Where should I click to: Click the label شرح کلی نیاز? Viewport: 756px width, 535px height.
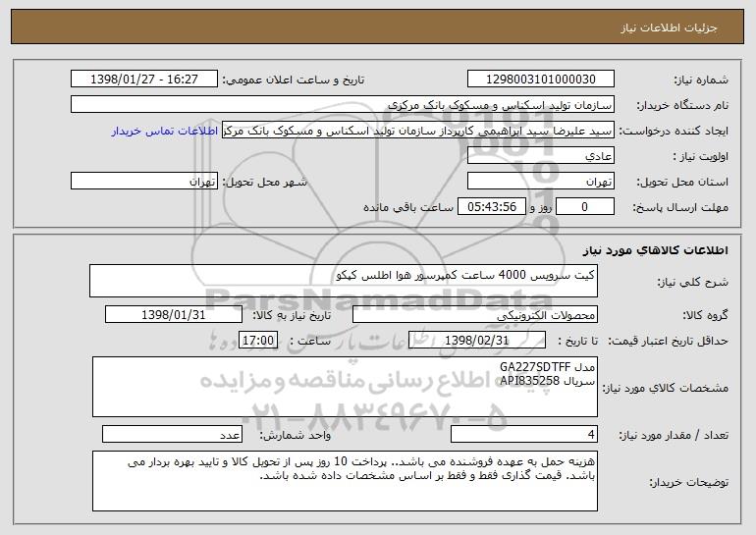tap(693, 283)
